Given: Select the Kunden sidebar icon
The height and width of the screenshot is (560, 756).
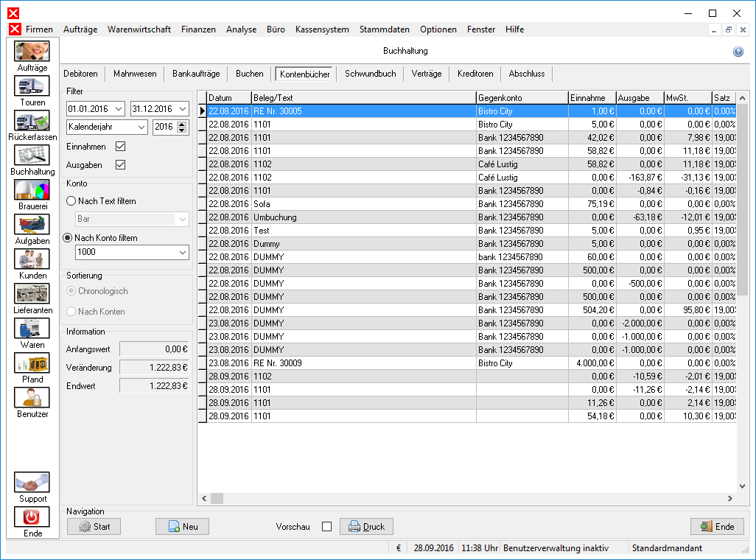Looking at the screenshot, I should 32,259.
